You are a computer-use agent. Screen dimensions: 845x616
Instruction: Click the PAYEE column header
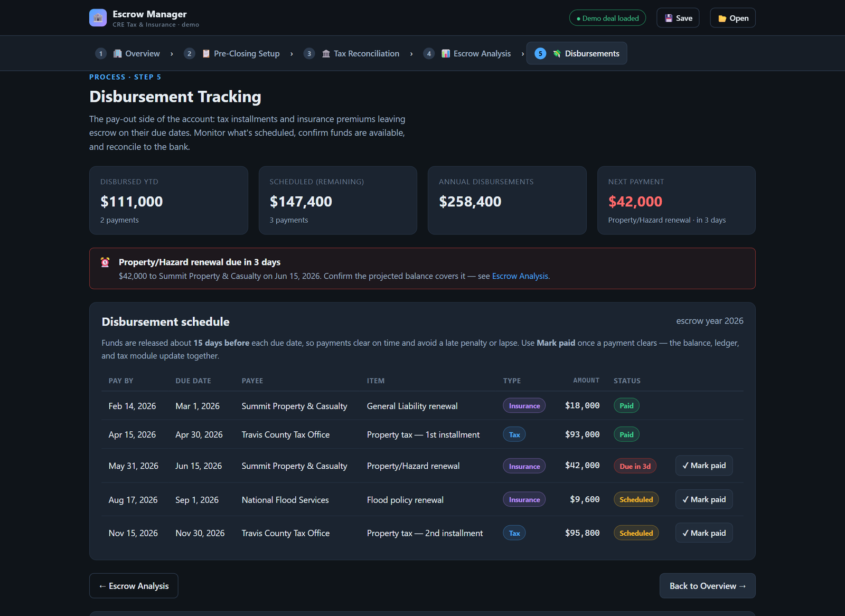click(x=252, y=381)
